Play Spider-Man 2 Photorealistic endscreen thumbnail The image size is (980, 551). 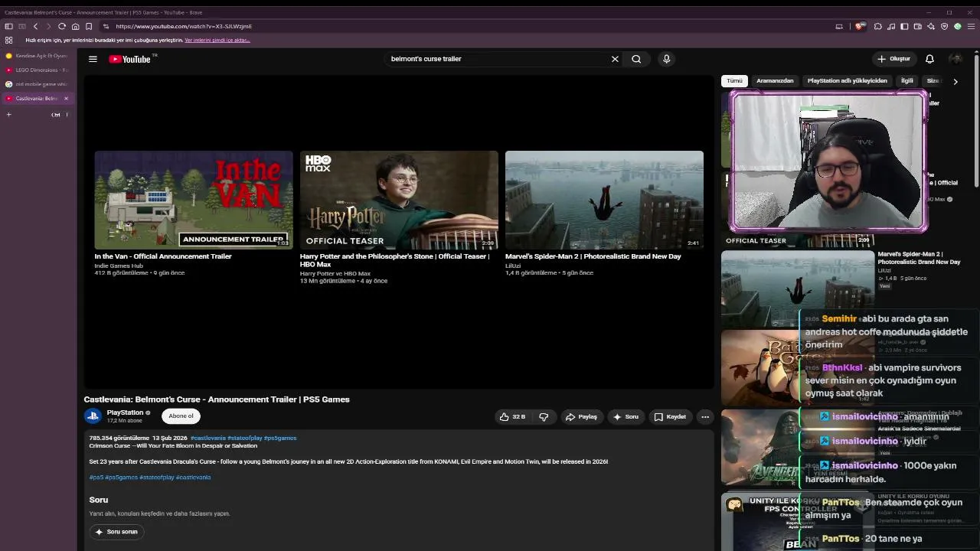pos(604,200)
